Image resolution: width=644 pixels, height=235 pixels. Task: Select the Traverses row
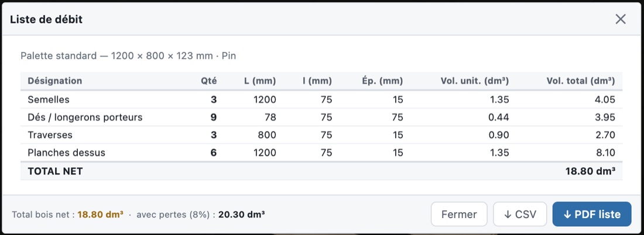point(321,135)
